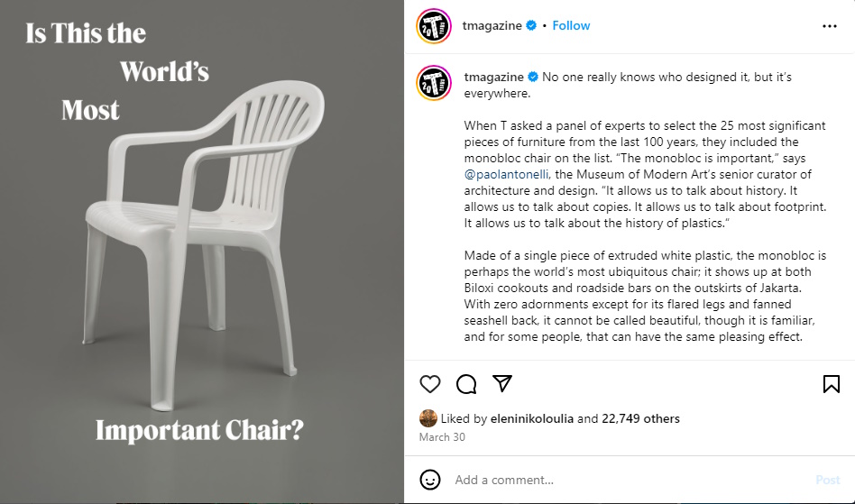
Task: Like the post with heart icon
Action: click(430, 384)
